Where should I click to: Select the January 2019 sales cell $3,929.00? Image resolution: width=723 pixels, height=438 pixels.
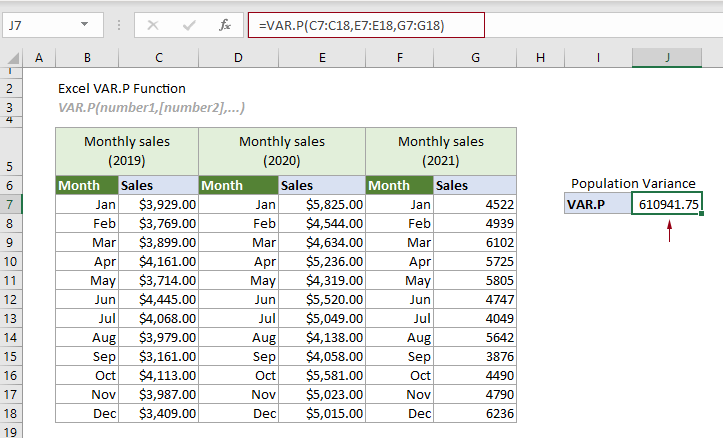point(158,204)
